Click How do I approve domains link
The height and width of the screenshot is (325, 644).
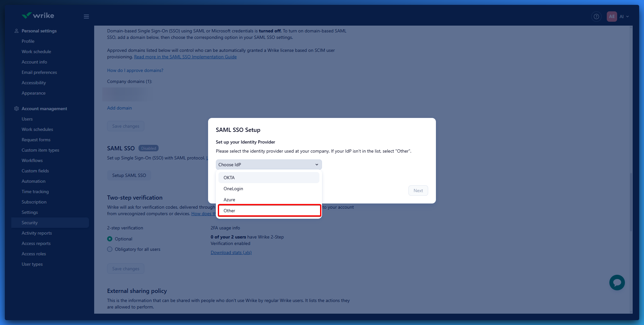pyautogui.click(x=135, y=70)
